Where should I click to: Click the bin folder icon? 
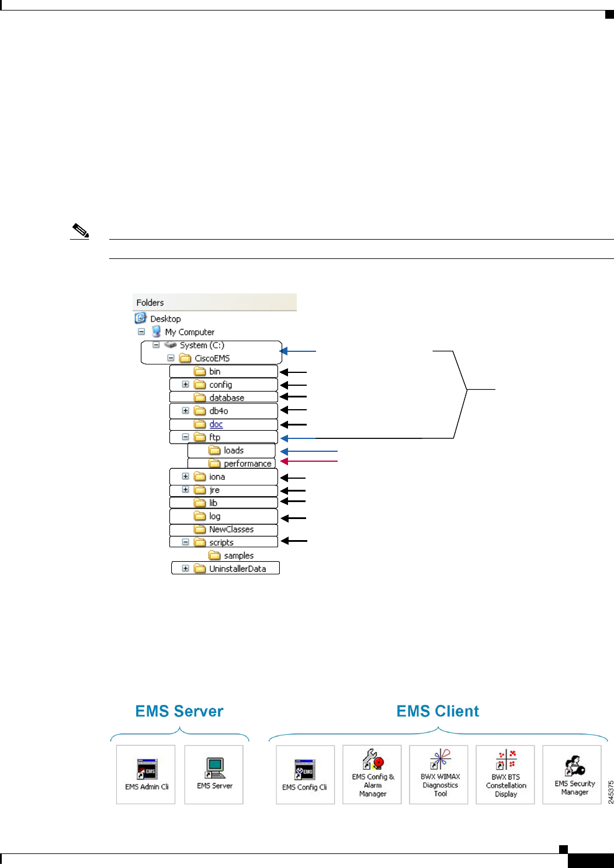pyautogui.click(x=200, y=371)
